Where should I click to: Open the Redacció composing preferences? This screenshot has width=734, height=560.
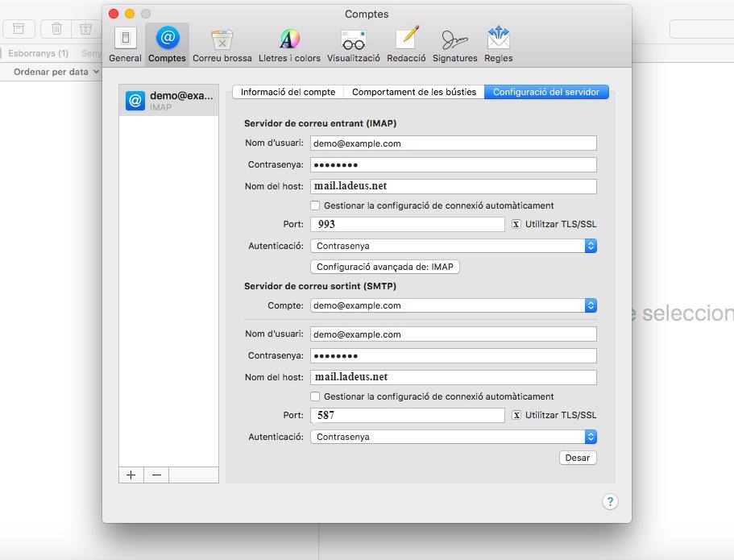click(406, 44)
